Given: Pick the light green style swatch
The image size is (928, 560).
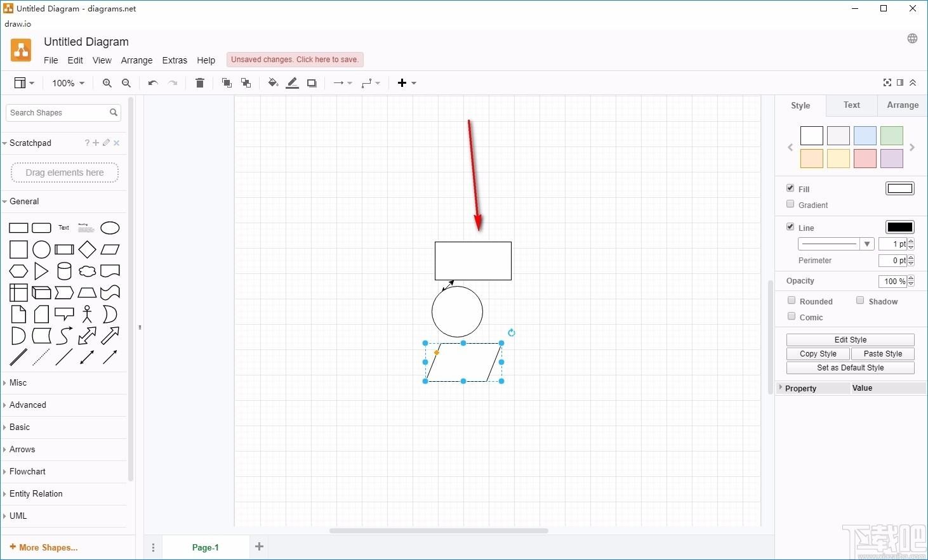Looking at the screenshot, I should (x=892, y=136).
